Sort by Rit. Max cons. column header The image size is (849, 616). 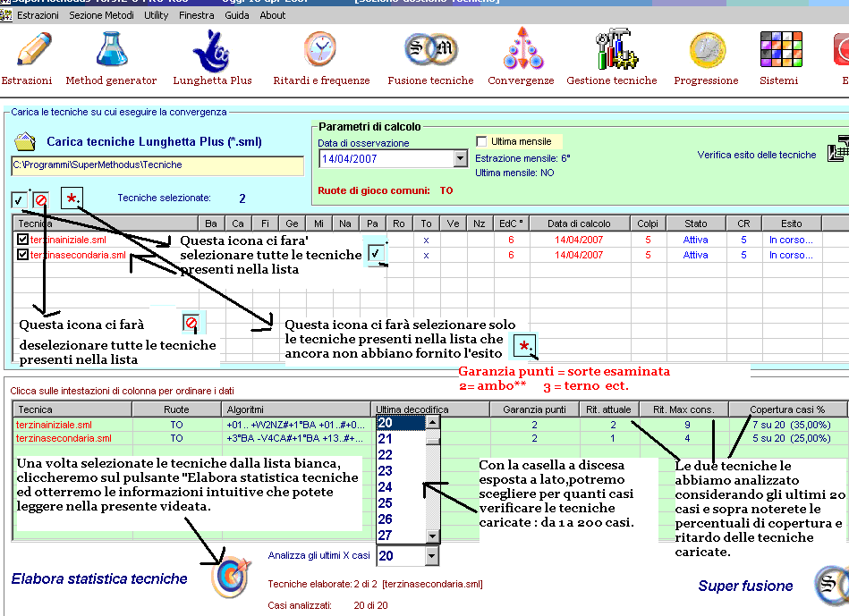tap(683, 409)
